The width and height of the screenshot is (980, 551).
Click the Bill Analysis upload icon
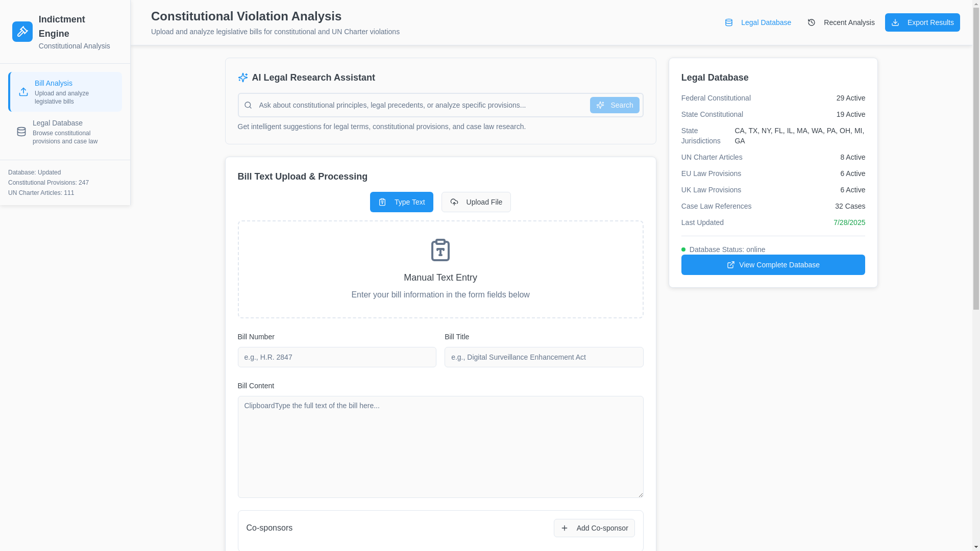point(23,92)
